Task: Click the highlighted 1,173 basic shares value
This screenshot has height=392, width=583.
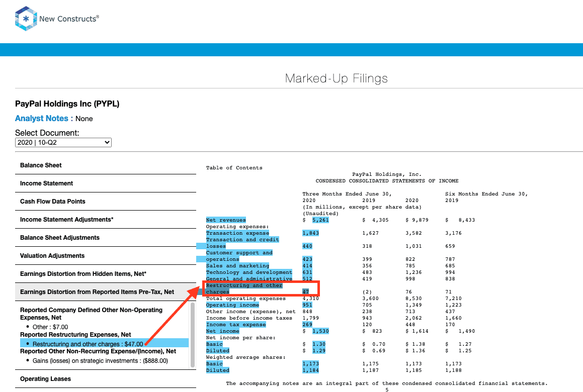Action: point(310,364)
